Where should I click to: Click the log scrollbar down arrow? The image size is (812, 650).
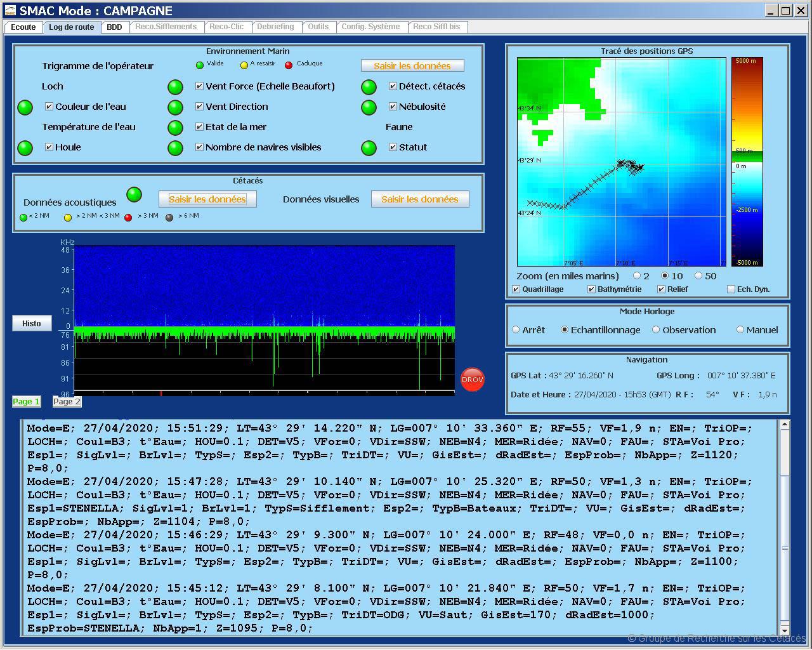785,630
